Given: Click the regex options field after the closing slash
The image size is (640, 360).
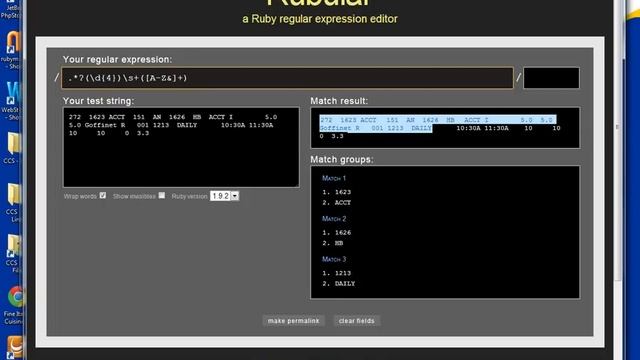Looking at the screenshot, I should pyautogui.click(x=551, y=78).
